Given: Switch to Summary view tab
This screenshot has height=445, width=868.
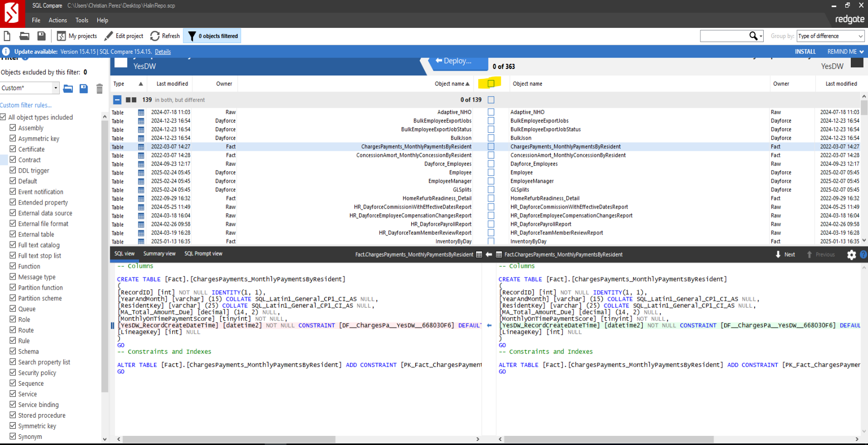Looking at the screenshot, I should (x=159, y=254).
